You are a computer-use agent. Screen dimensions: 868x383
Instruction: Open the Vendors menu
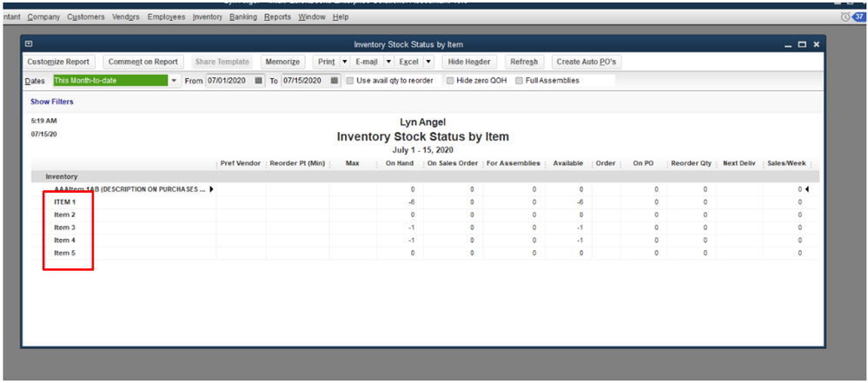click(126, 17)
